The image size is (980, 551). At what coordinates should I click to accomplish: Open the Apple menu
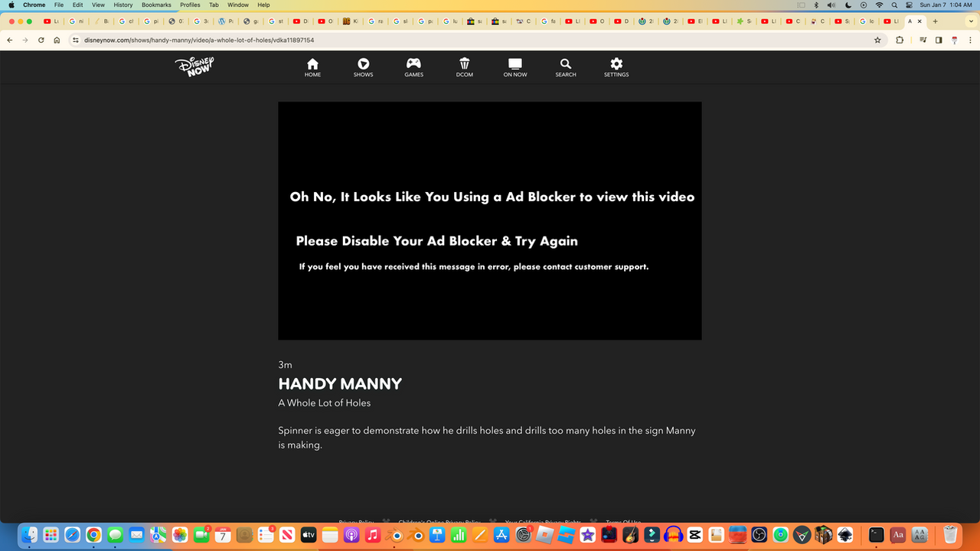pos(11,5)
